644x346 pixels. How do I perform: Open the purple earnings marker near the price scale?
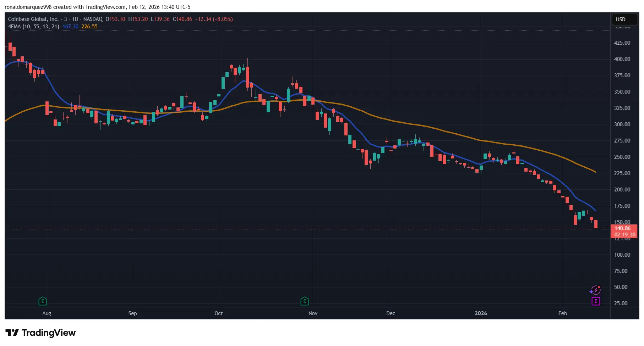[595, 301]
